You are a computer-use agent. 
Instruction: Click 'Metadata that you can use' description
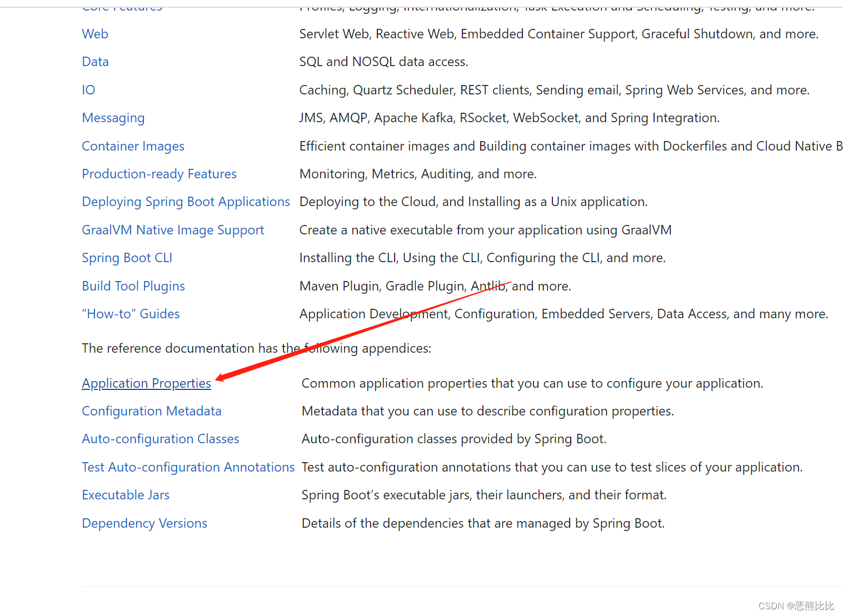pos(488,411)
